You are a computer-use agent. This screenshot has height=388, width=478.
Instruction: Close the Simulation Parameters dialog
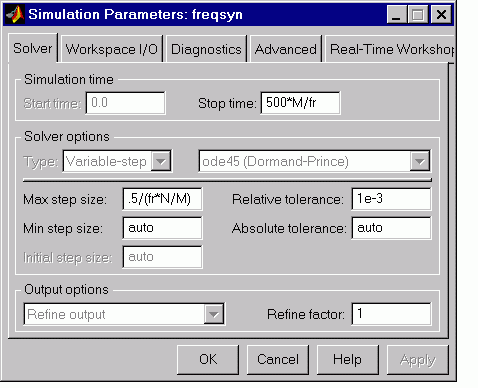pyautogui.click(x=441, y=15)
